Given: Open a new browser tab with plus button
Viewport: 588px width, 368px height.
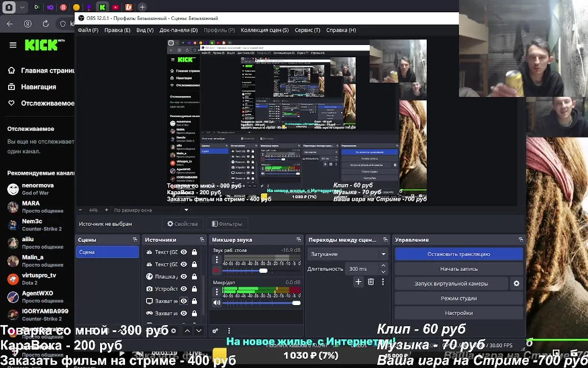Looking at the screenshot, I should point(142,7).
